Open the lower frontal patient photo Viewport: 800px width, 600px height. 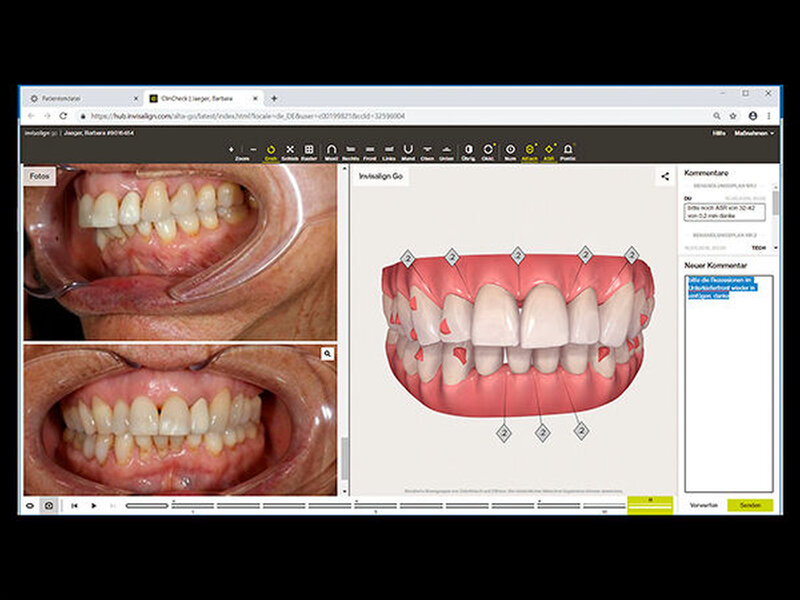tap(180, 420)
